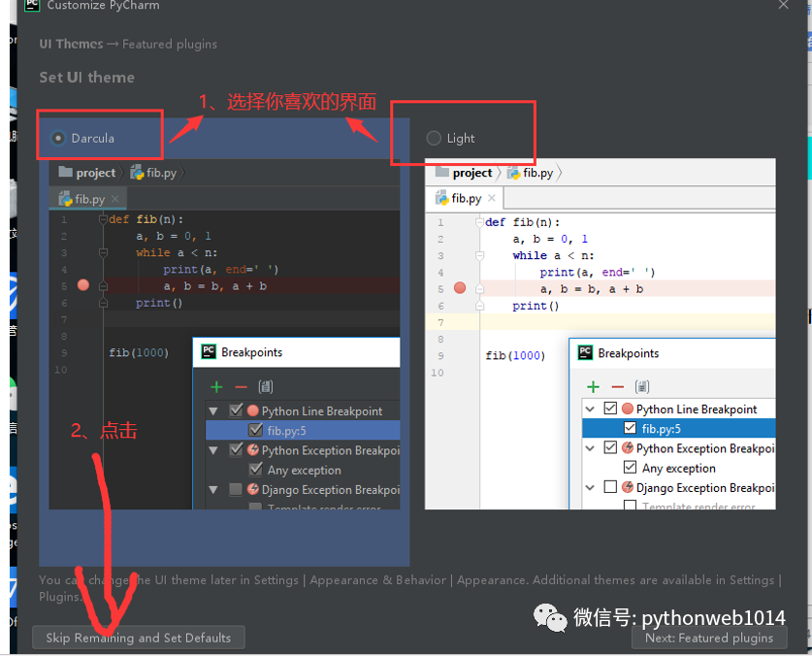The width and height of the screenshot is (812, 656).
Task: Click 'Set UI theme' heading
Action: (86, 78)
